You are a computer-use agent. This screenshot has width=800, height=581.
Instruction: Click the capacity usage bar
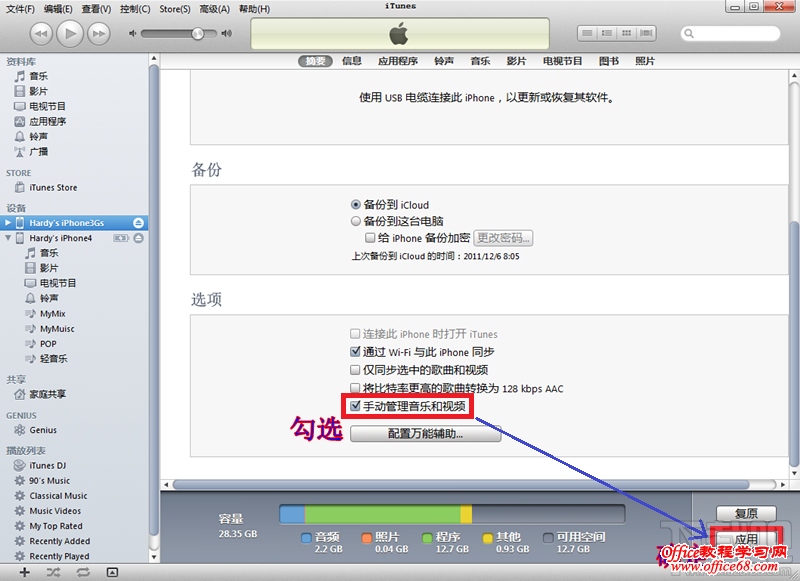[x=452, y=514]
